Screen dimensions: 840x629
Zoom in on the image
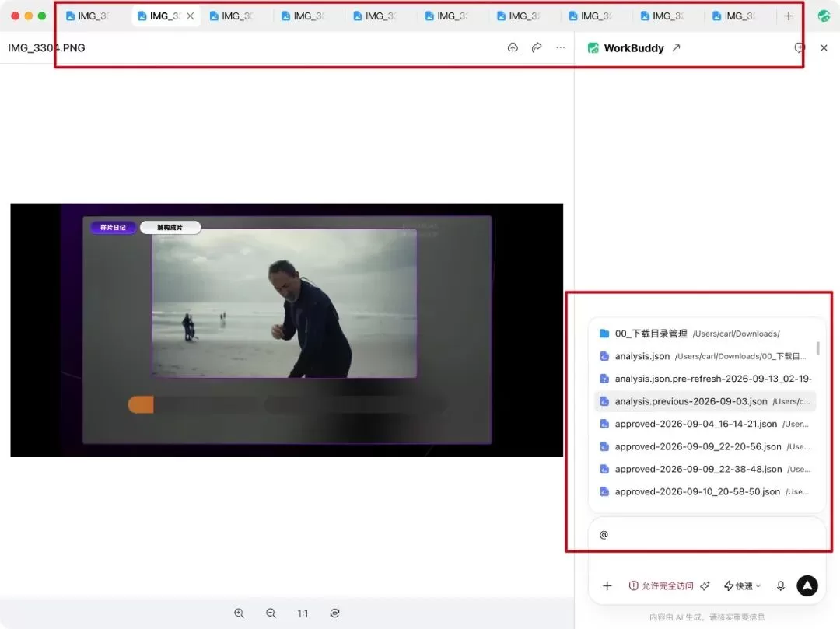239,613
